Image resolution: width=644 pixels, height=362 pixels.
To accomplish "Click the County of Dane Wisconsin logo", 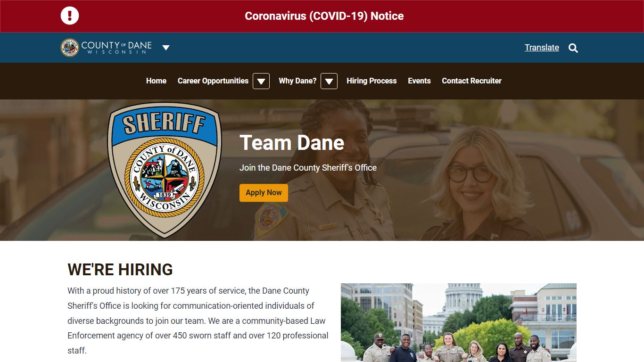I will 106,48.
